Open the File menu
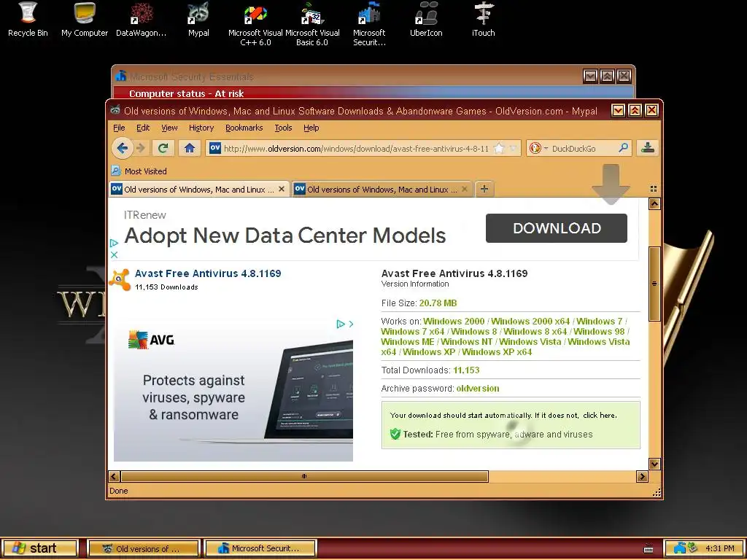This screenshot has height=560, width=747. [x=119, y=128]
